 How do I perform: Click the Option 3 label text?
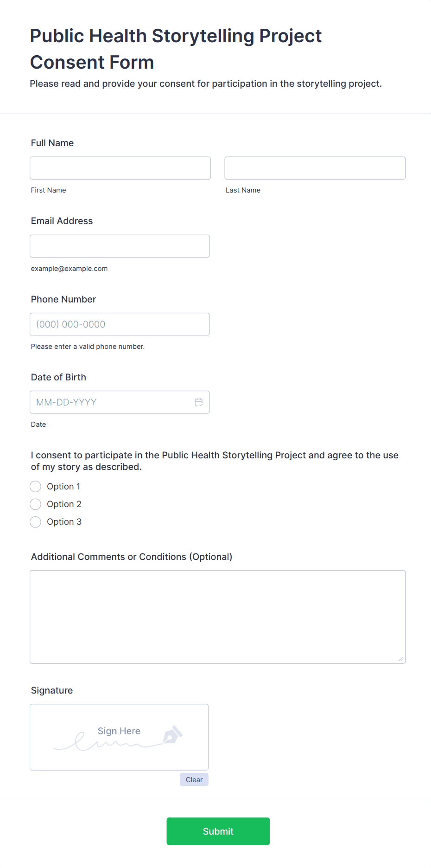[x=64, y=522]
